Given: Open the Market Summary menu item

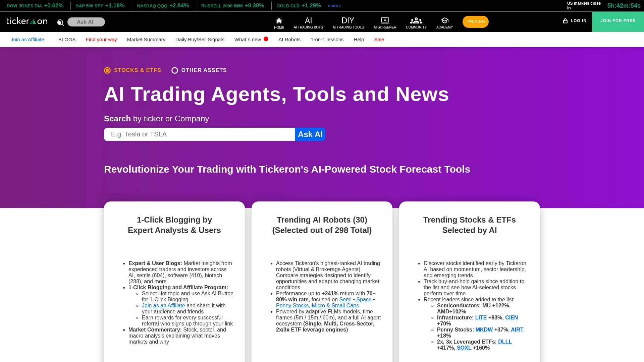Looking at the screenshot, I should pos(146,40).
